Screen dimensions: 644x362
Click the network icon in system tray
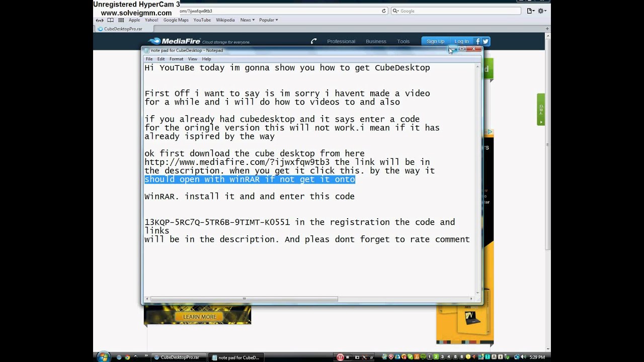(517, 357)
